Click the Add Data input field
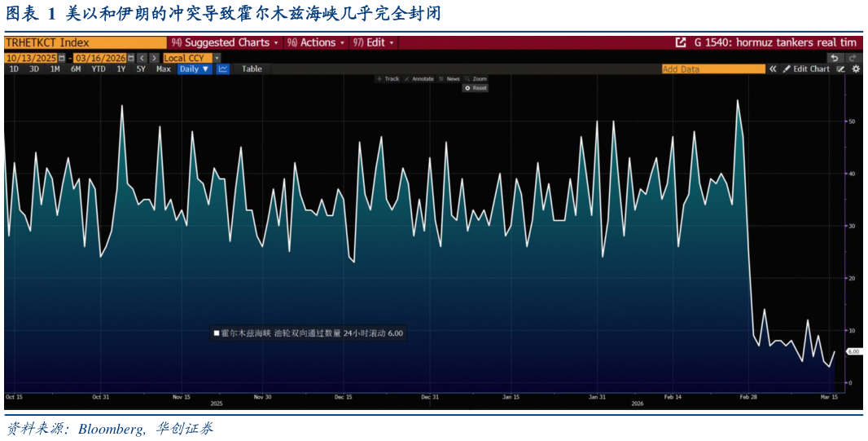Image resolution: width=868 pixels, height=441 pixels. pyautogui.click(x=712, y=69)
